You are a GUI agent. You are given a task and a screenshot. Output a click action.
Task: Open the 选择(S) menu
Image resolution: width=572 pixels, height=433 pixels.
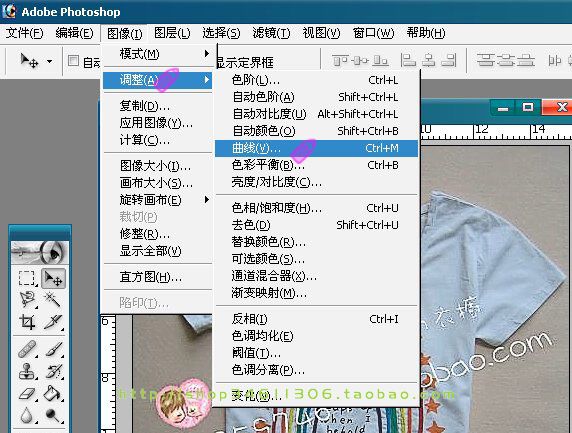(221, 33)
